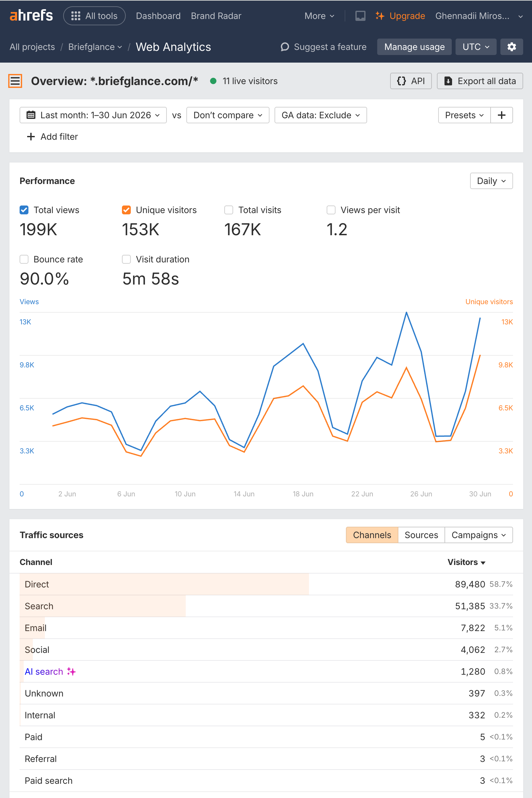Go to Dashboard in top navigation
This screenshot has width=532, height=798.
pos(158,15)
